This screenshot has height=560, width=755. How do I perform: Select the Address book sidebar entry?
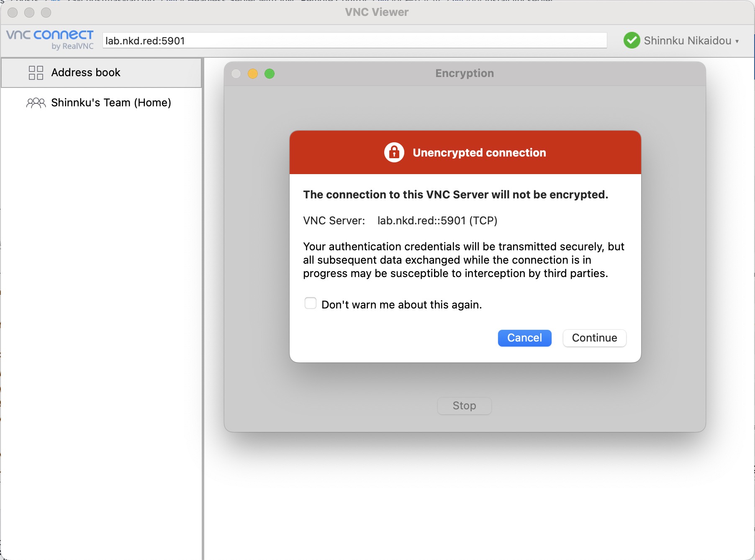[85, 72]
